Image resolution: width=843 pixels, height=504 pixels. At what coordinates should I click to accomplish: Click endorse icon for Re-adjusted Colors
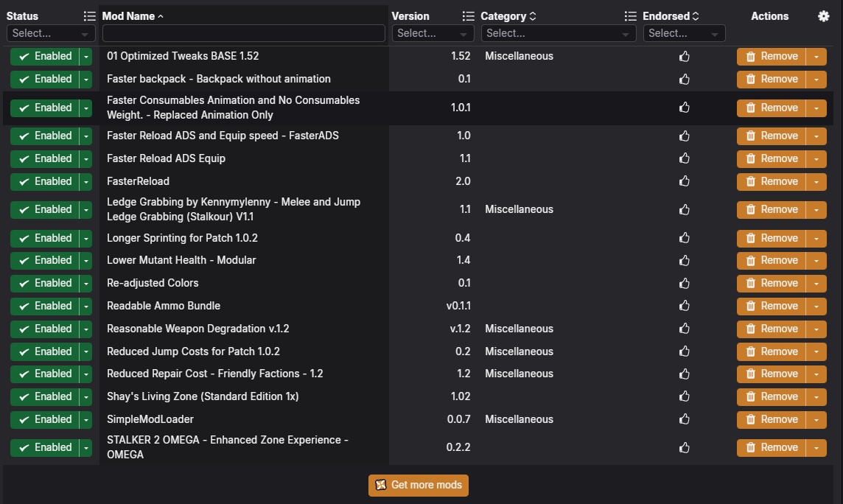coord(685,283)
